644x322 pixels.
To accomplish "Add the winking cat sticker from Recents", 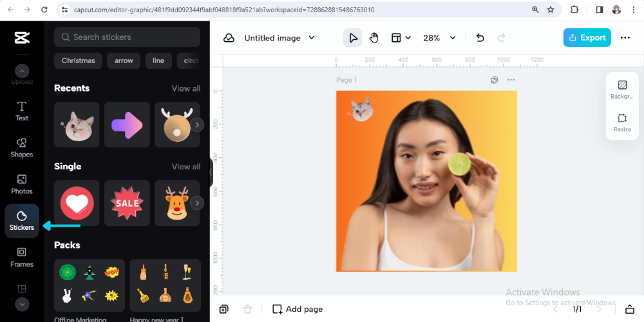I will (77, 125).
